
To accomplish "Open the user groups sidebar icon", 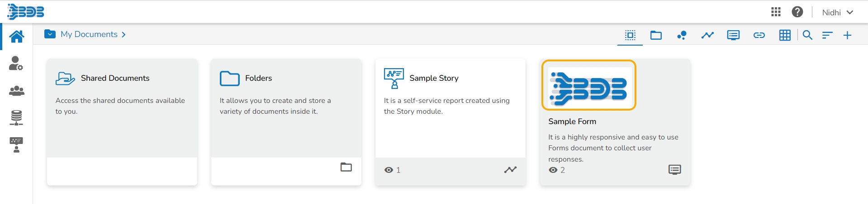I will tap(17, 91).
